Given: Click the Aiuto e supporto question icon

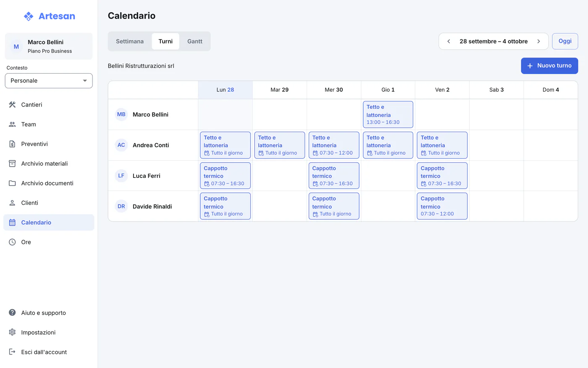Looking at the screenshot, I should (12, 313).
